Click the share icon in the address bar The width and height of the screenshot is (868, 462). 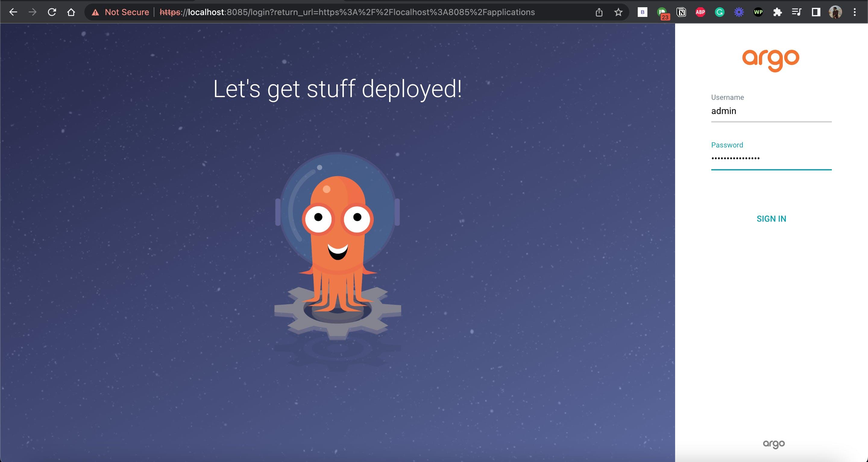[x=599, y=12]
